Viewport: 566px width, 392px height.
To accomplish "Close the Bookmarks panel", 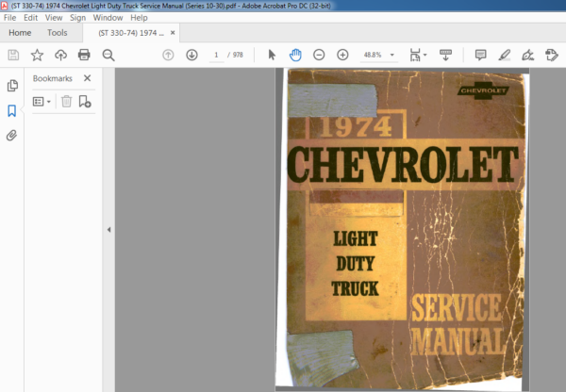I will pyautogui.click(x=88, y=78).
